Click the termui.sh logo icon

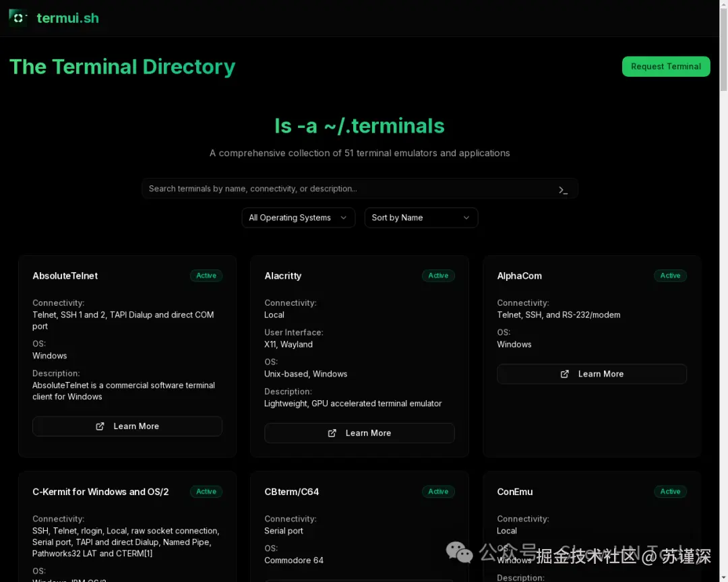click(x=18, y=18)
